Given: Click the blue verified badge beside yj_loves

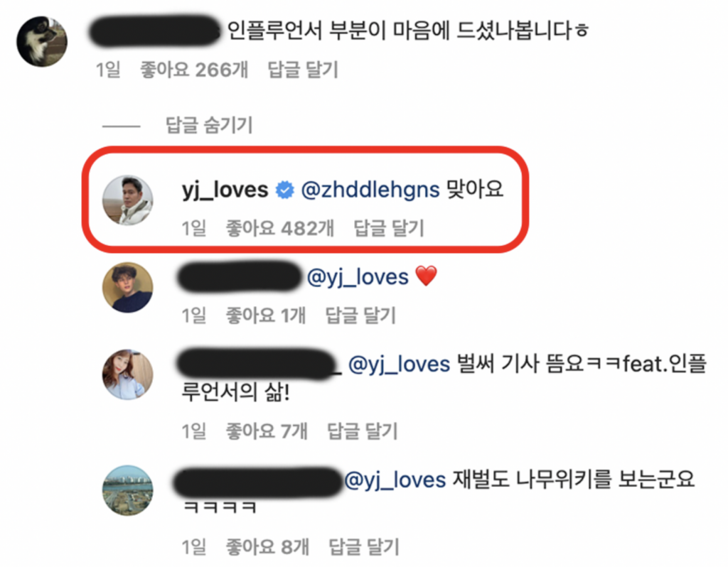Looking at the screenshot, I should pyautogui.click(x=284, y=190).
